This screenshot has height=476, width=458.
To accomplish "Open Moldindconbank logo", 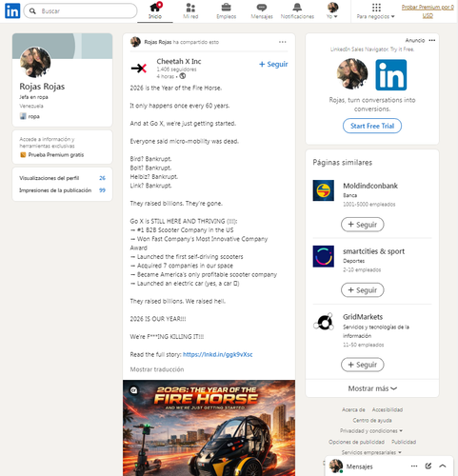I will tap(323, 190).
